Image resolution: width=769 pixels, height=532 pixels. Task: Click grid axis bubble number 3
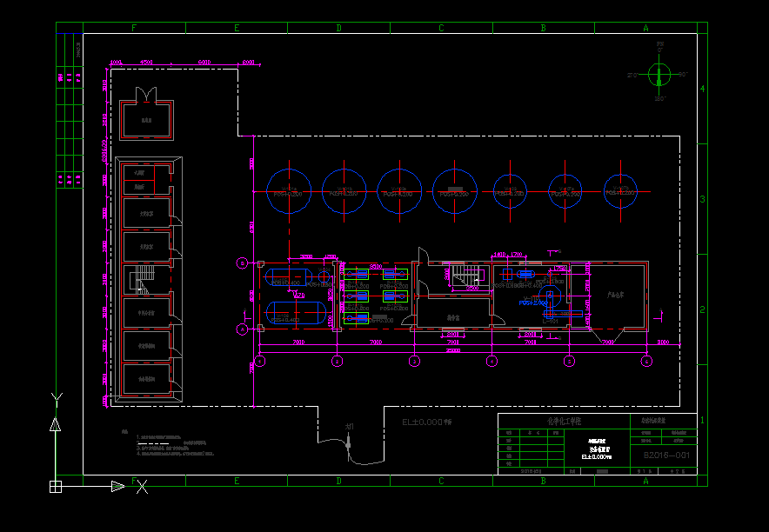(414, 361)
